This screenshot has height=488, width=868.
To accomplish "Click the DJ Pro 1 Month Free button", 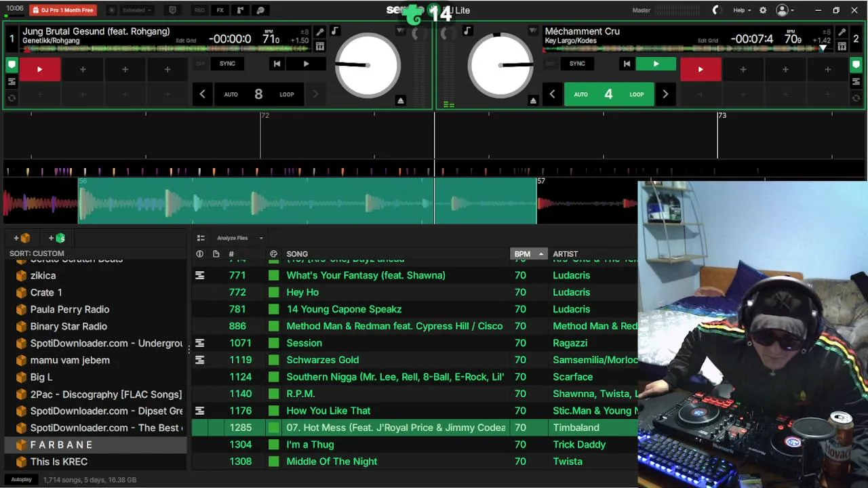I will (x=63, y=10).
